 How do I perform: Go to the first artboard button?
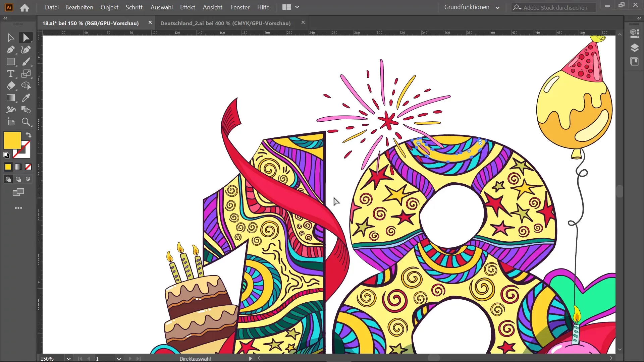click(x=80, y=359)
